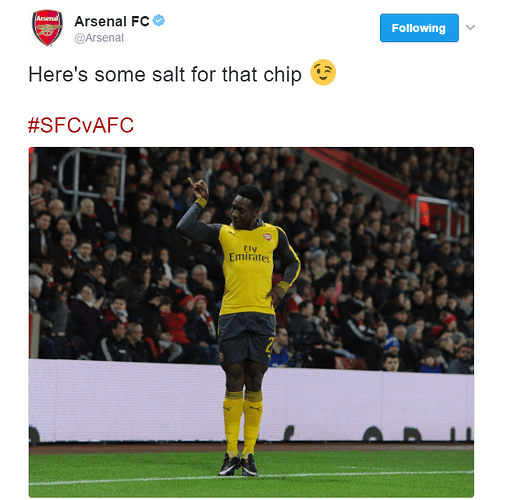Click the player's black boots
506x500 pixels.
(x=238, y=465)
